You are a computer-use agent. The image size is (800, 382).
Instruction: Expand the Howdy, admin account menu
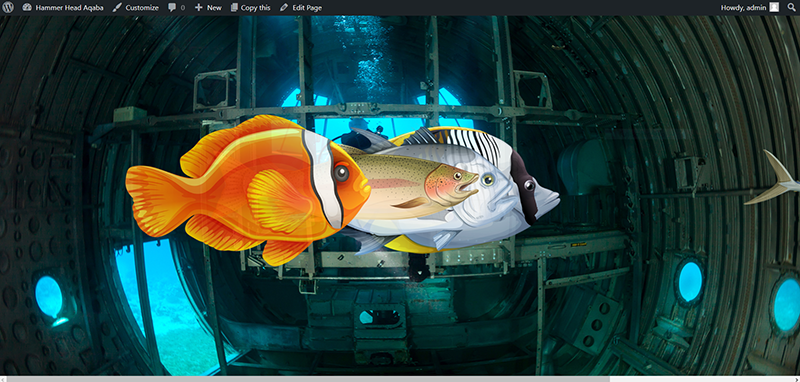pyautogui.click(x=749, y=8)
